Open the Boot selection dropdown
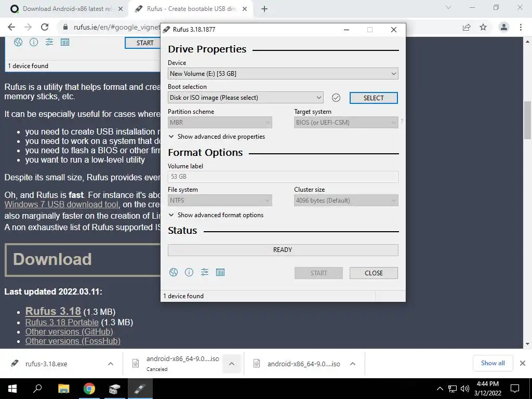Viewport: 532px width, 399px height. pyautogui.click(x=245, y=98)
